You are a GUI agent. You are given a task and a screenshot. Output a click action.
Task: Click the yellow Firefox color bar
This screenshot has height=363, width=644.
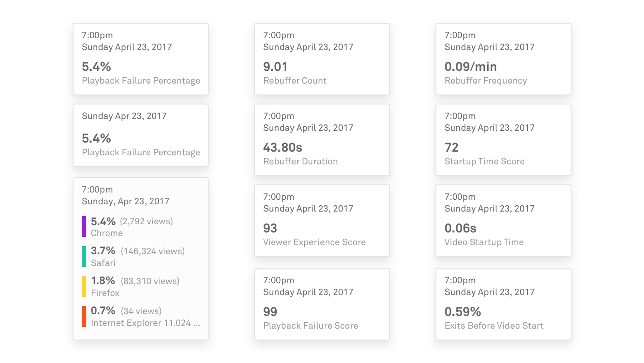[x=84, y=286]
